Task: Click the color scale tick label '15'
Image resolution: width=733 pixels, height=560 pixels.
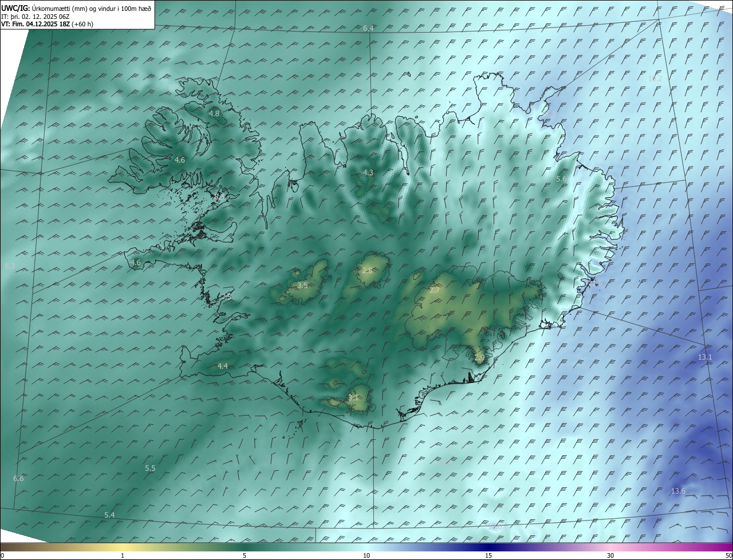Action: (488, 556)
